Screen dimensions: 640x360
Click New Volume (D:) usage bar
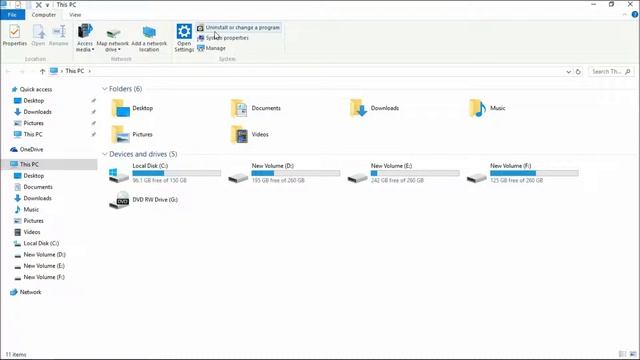pos(296,173)
